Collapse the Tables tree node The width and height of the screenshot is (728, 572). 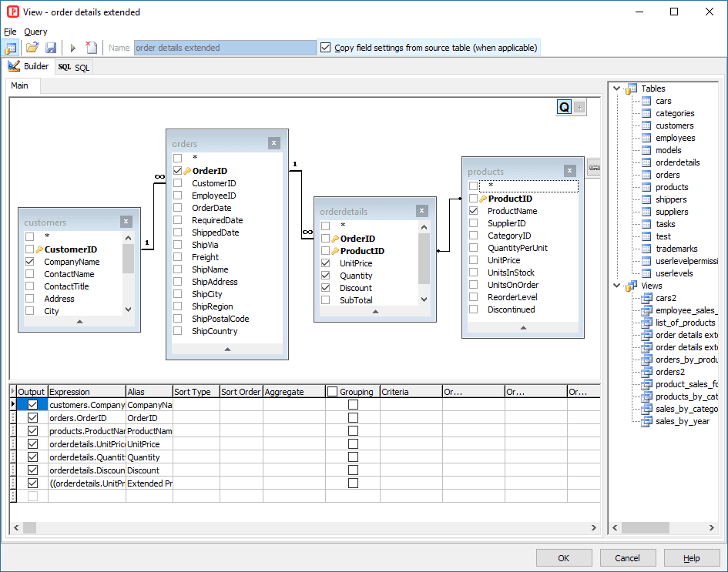(x=617, y=89)
